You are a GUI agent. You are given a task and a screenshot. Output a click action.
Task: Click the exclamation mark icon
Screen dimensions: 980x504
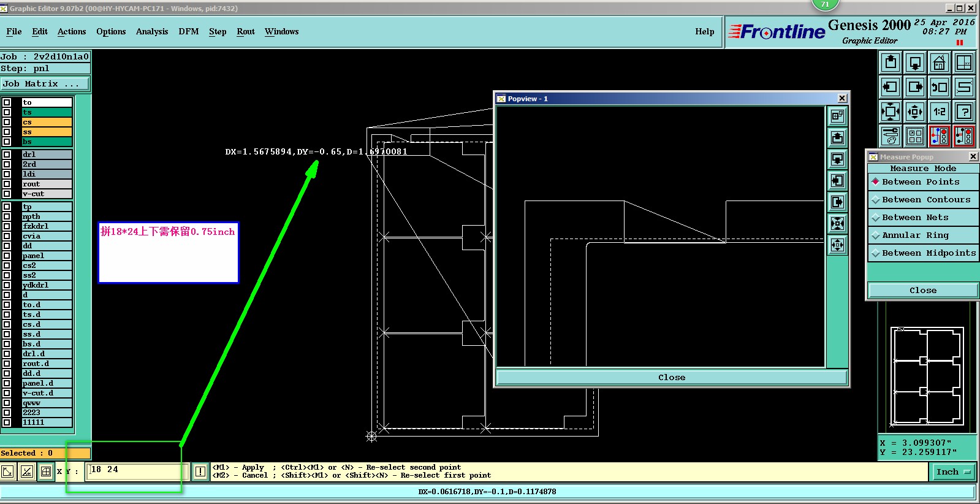[x=200, y=472]
